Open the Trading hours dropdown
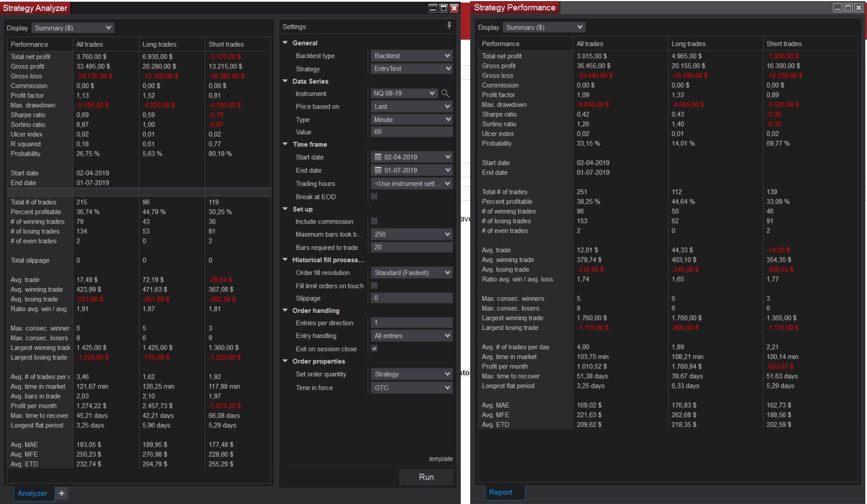Viewport: 867px width, 504px height. click(x=412, y=183)
